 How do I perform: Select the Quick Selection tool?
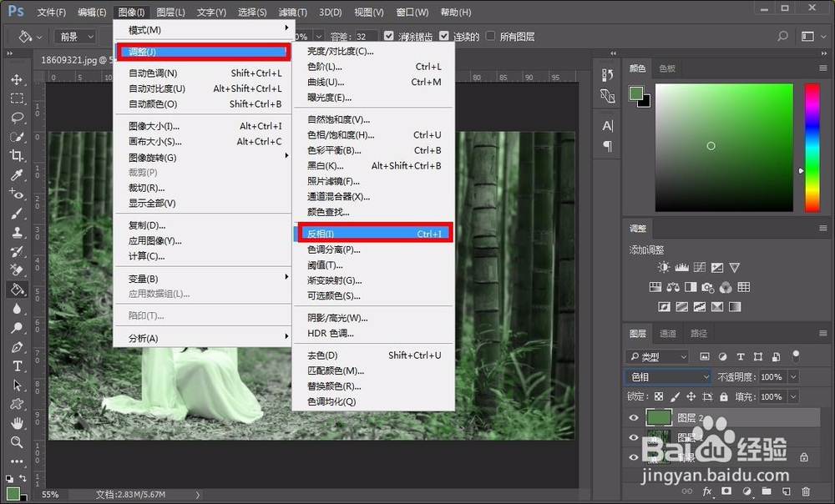17,137
